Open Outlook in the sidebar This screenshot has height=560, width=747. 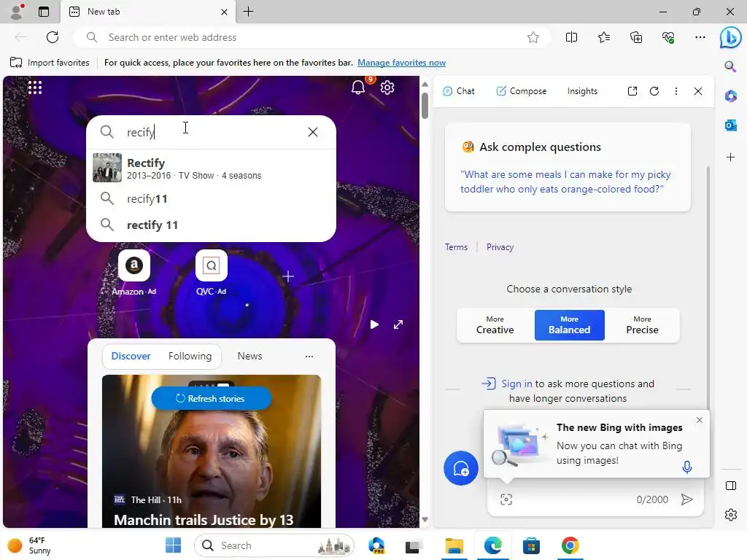point(730,125)
